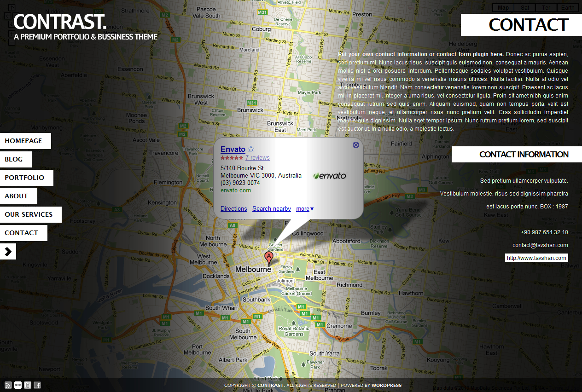Click 'est lacus porta nunc, BOX : 1987' text

tap(527, 207)
